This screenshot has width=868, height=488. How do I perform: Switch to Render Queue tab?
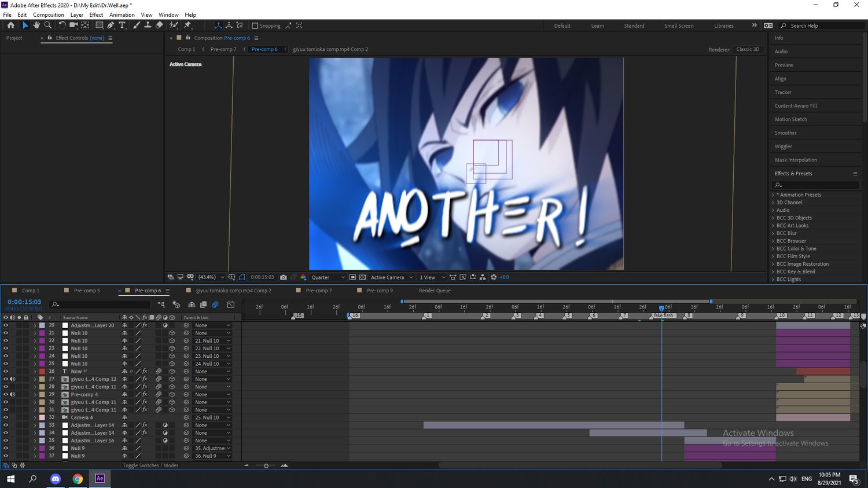435,291
